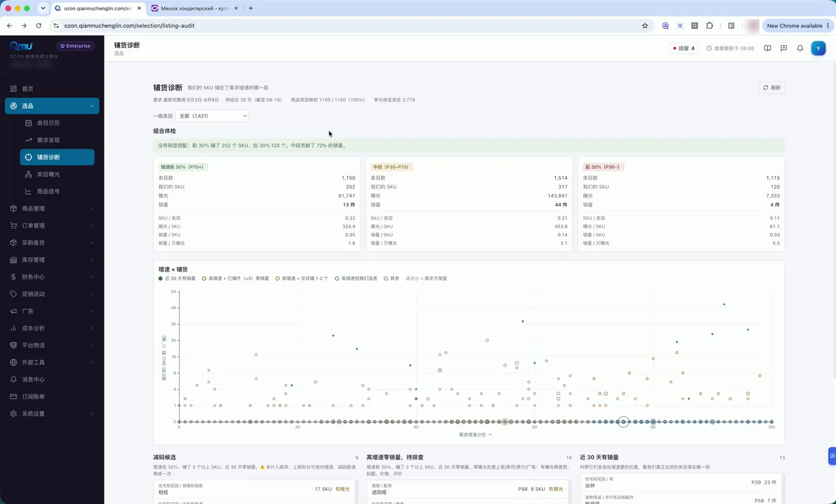Click New Chrome available update button
This screenshot has width=836, height=504.
(797, 25)
